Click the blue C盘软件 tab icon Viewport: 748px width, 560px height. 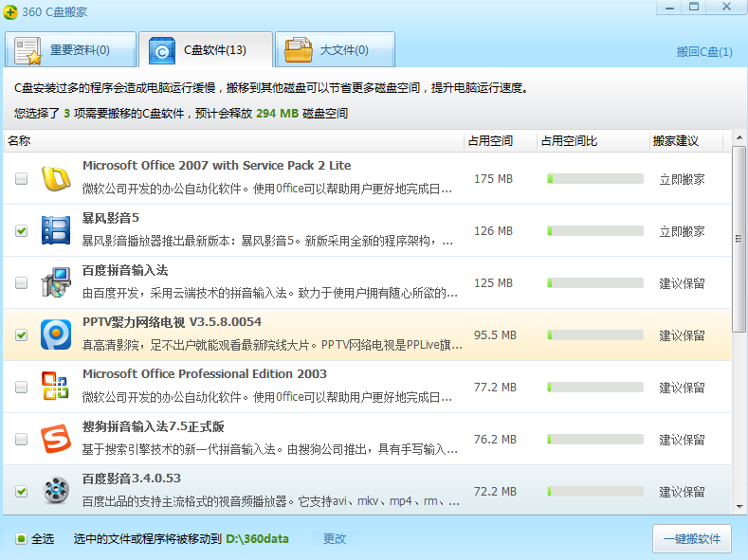[162, 50]
